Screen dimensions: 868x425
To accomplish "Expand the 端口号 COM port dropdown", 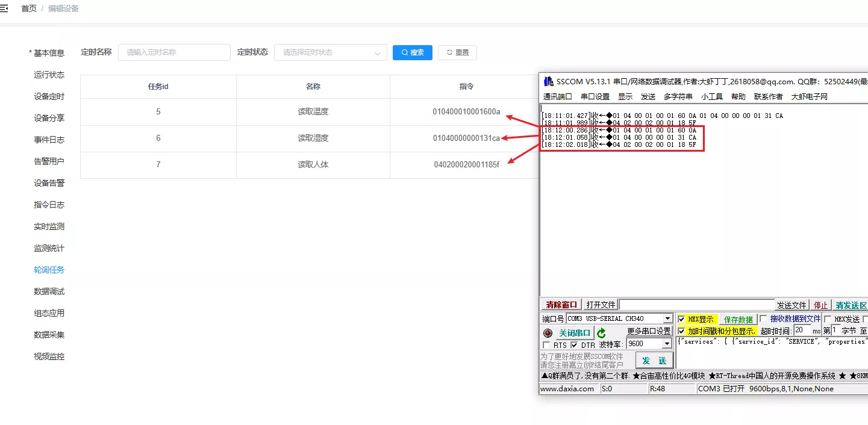I will coord(667,318).
